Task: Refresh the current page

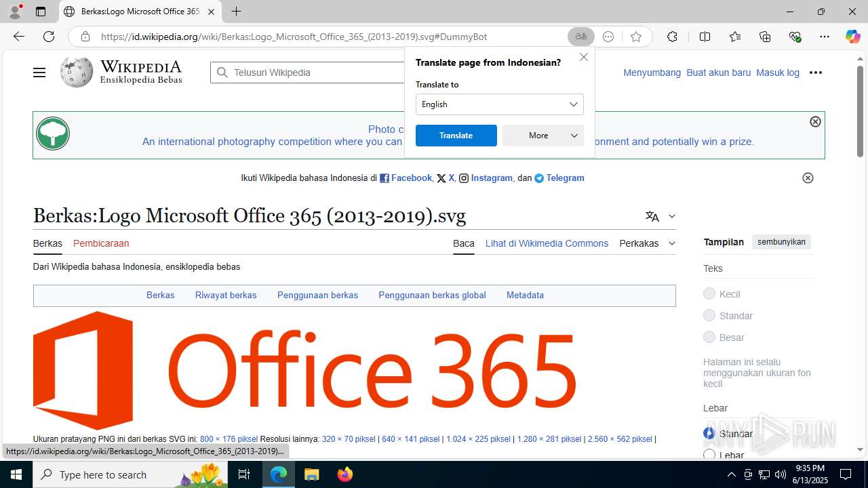Action: (x=49, y=37)
